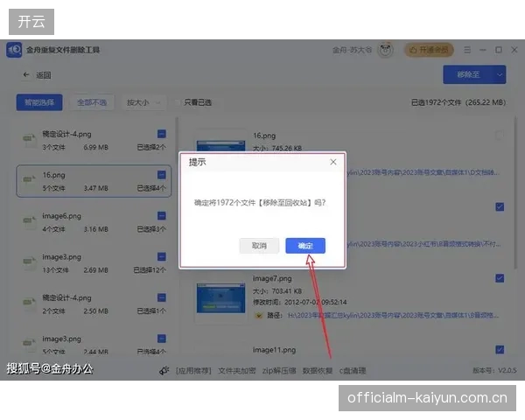The height and width of the screenshot is (420, 525).
Task: Click the 全部不选 button
Action: [x=92, y=102]
